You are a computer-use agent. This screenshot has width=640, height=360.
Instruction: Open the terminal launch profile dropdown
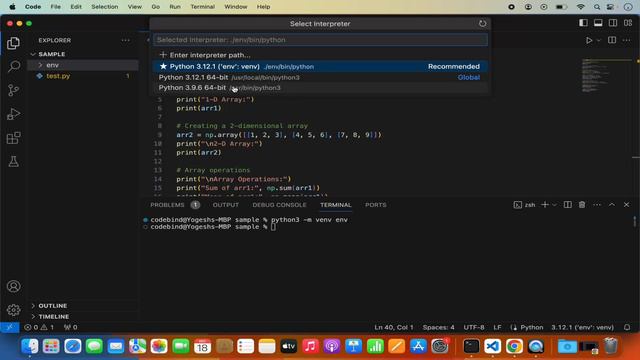(554, 205)
